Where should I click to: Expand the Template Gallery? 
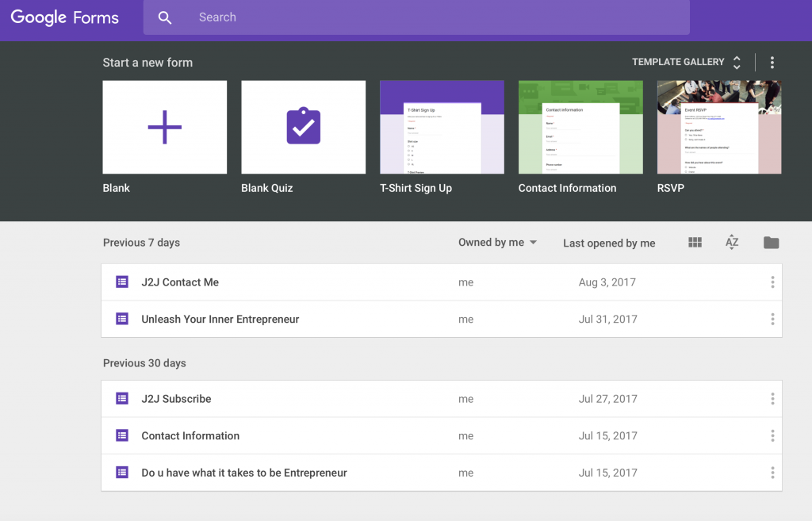pyautogui.click(x=687, y=62)
